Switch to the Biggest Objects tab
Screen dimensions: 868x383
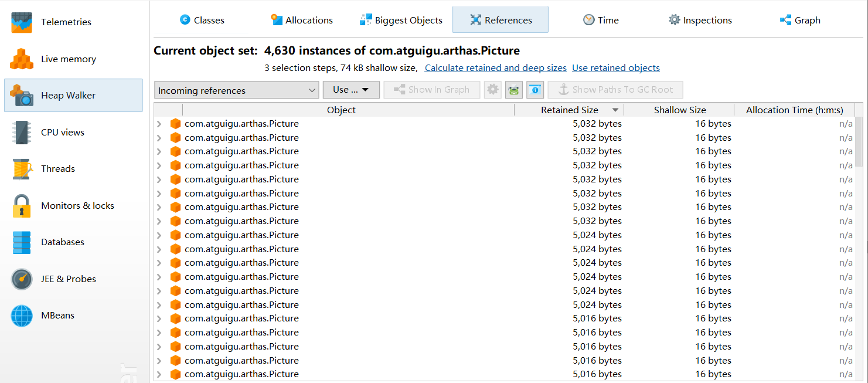(x=401, y=21)
